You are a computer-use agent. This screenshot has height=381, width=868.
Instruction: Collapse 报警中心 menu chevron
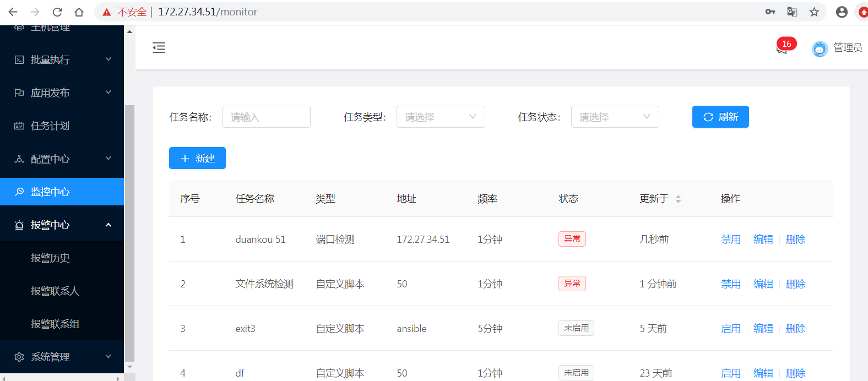109,225
